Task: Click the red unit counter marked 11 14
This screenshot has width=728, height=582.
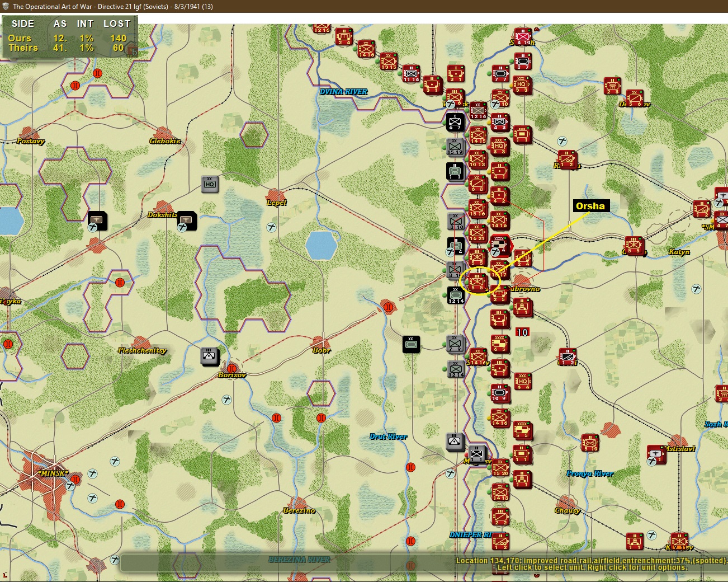Action: 411,73
